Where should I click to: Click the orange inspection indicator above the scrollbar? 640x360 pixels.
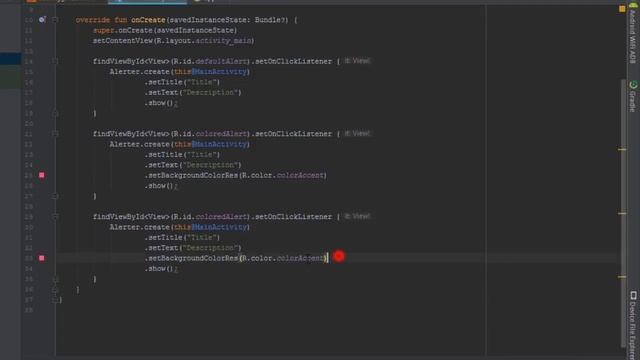(622, 9)
